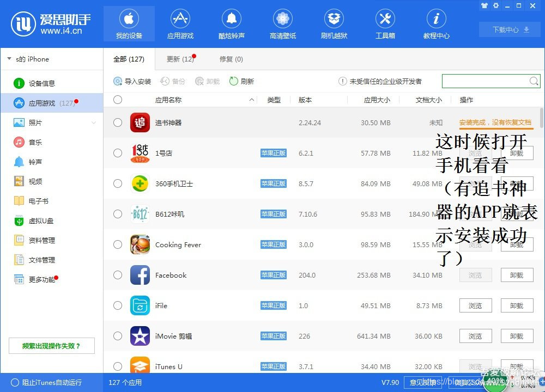Open 应用游戏 in the top toolbar

tap(180, 24)
